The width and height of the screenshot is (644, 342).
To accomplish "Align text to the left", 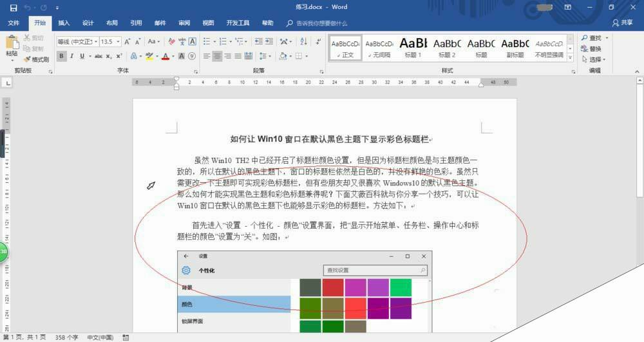I will (x=207, y=56).
